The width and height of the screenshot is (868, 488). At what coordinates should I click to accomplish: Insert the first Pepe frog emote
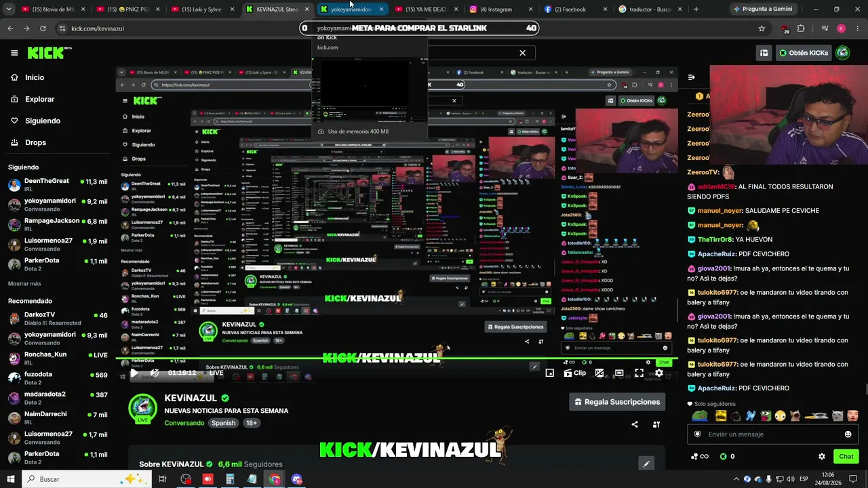(700, 416)
